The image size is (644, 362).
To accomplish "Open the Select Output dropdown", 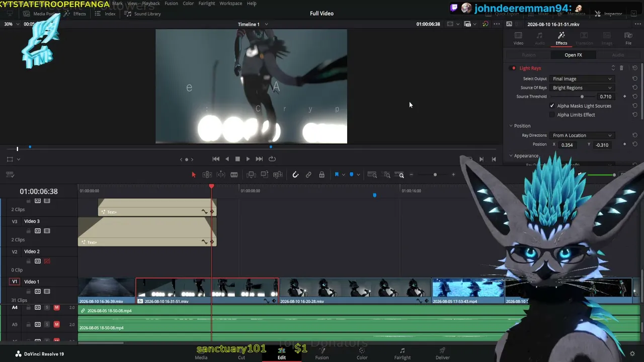I will [x=582, y=79].
